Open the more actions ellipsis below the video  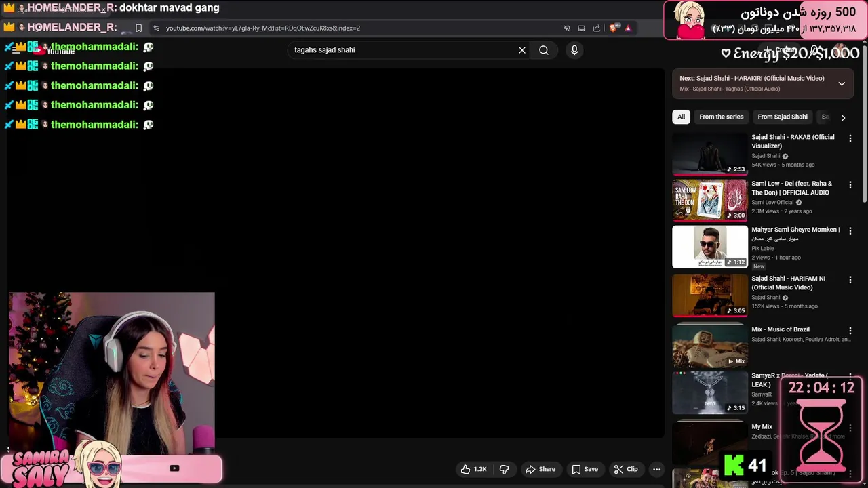pos(656,469)
